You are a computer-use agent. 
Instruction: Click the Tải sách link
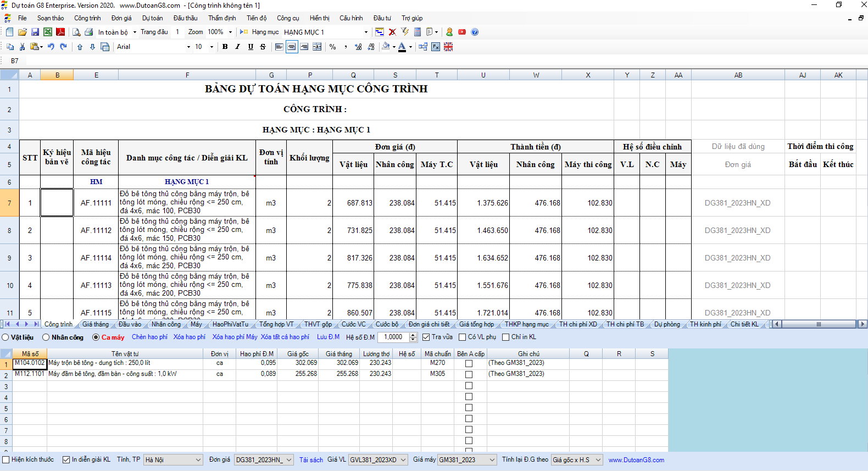(x=311, y=460)
